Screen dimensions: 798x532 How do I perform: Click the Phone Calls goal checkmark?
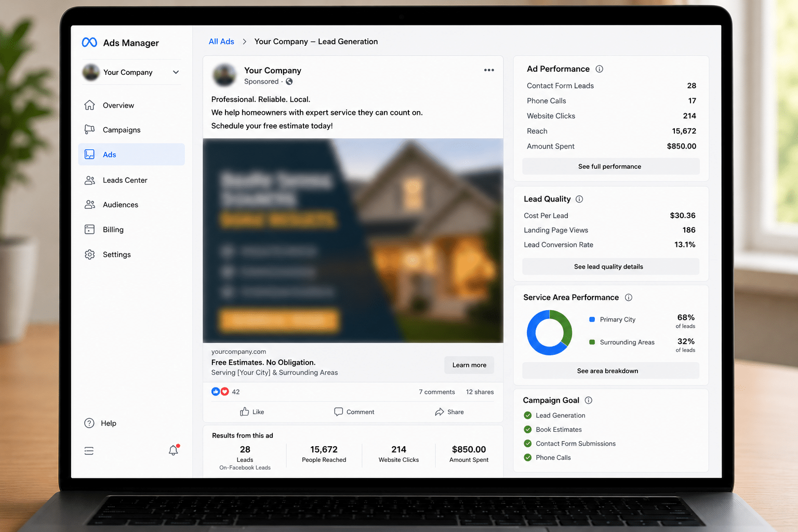coord(528,458)
